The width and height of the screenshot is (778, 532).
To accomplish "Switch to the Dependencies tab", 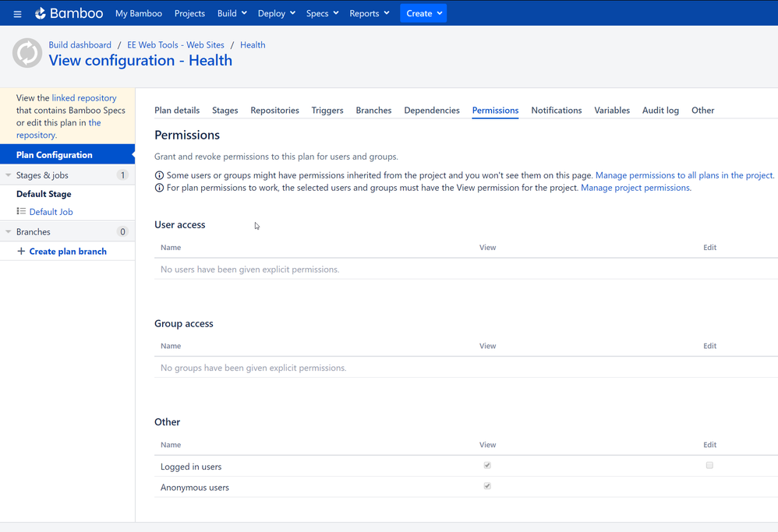I will 432,110.
